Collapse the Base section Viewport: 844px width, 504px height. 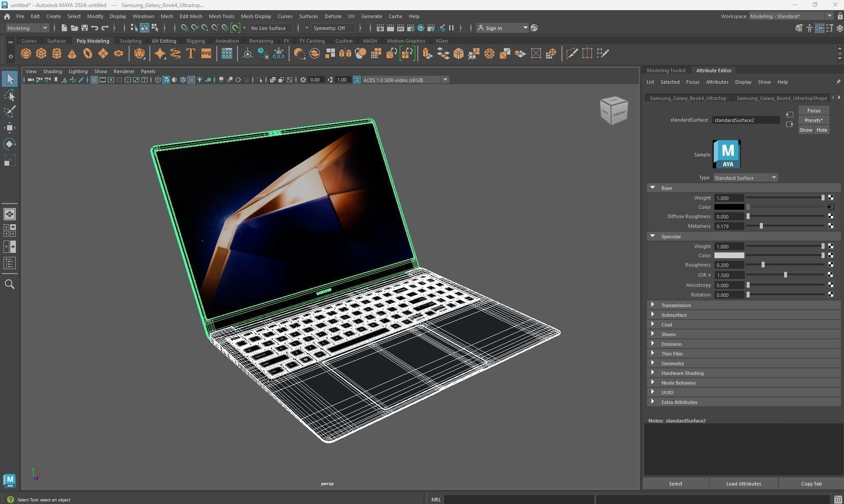[653, 188]
